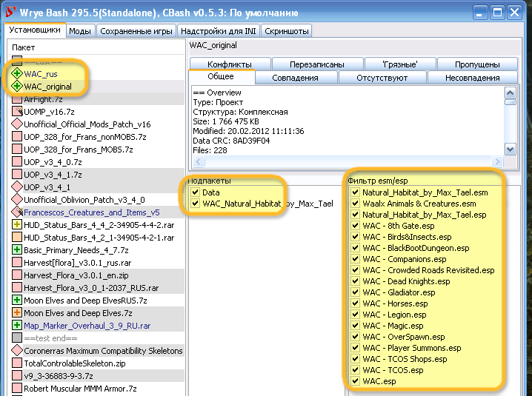Uncheck Natural_Habitat_by_Max_Tael.esm in the filter
Image resolution: width=532 pixels, height=396 pixels.
click(x=355, y=192)
